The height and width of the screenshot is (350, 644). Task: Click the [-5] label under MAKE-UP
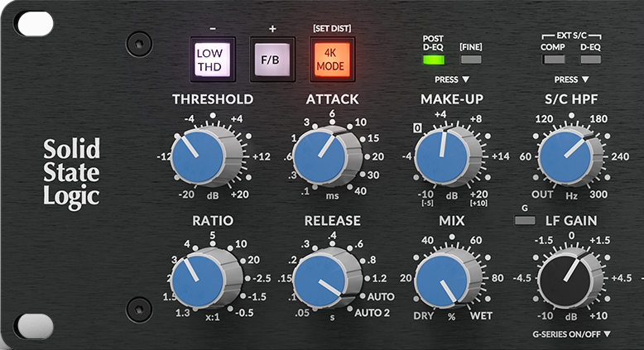point(427,204)
